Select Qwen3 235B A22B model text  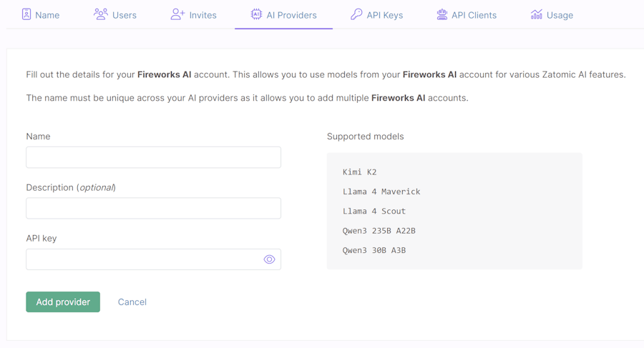379,231
